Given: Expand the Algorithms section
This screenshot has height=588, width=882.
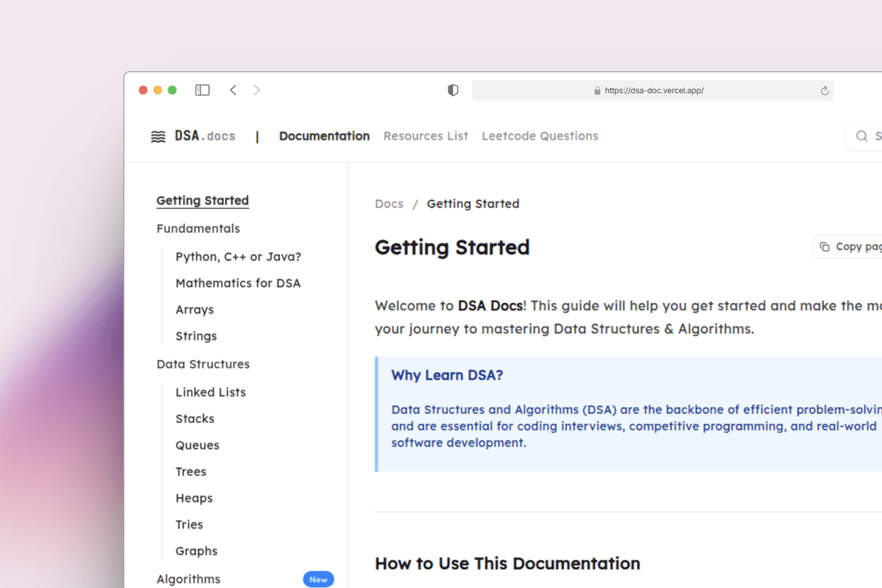Looking at the screenshot, I should click(189, 579).
